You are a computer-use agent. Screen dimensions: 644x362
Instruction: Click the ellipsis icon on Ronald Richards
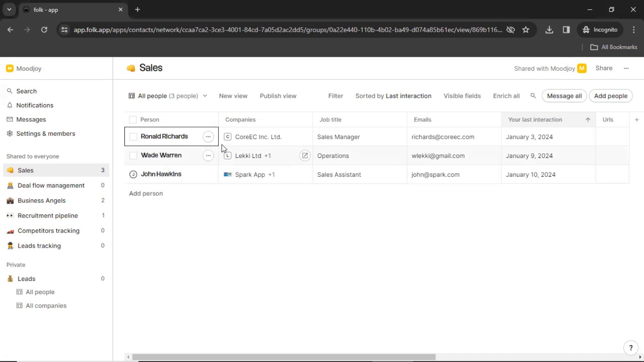pos(208,136)
